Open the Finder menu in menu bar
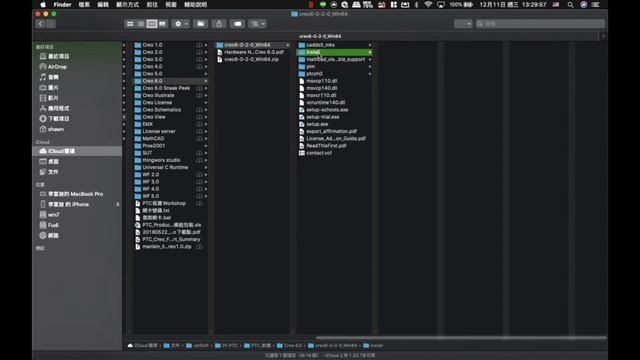 click(x=62, y=4)
